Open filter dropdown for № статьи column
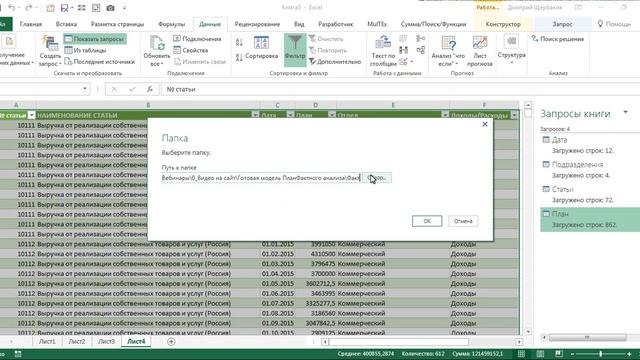Image resolution: width=640 pixels, height=360 pixels. pyautogui.click(x=31, y=116)
